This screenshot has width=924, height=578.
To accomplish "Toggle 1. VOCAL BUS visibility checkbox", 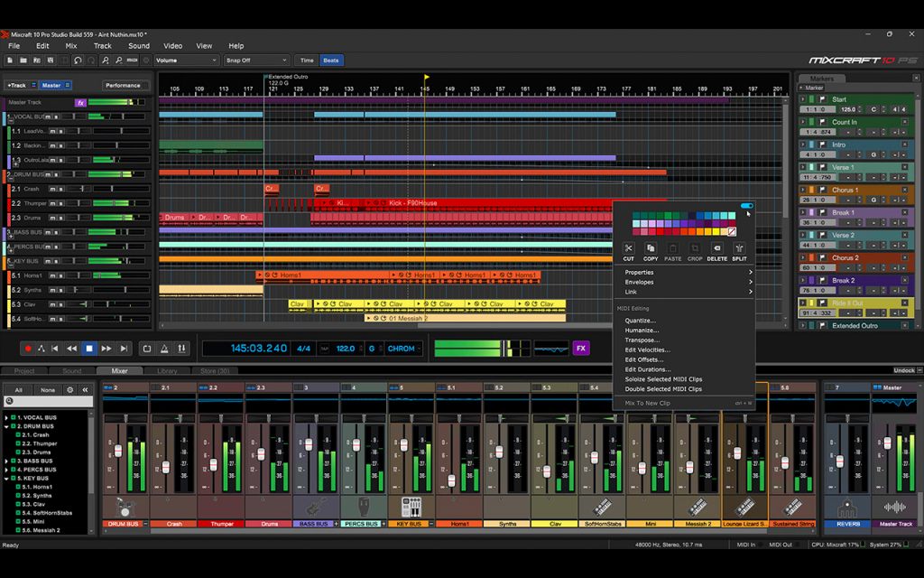I will pos(13,417).
